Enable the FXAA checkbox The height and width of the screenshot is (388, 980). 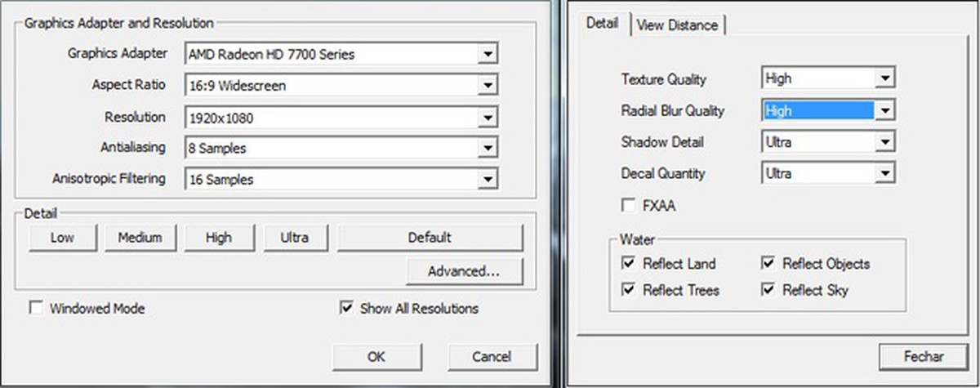tap(630, 206)
